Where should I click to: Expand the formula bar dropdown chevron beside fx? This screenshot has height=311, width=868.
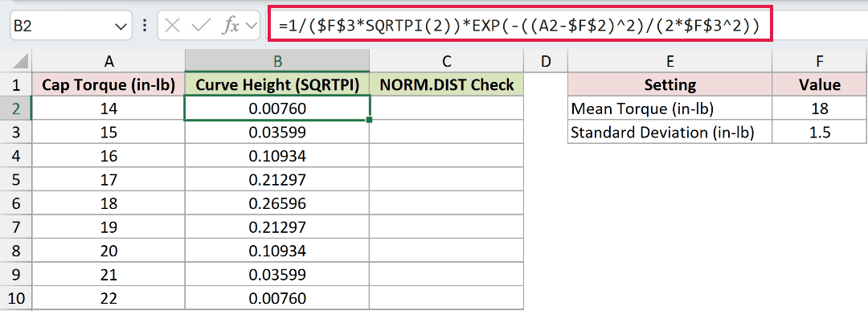(x=252, y=26)
